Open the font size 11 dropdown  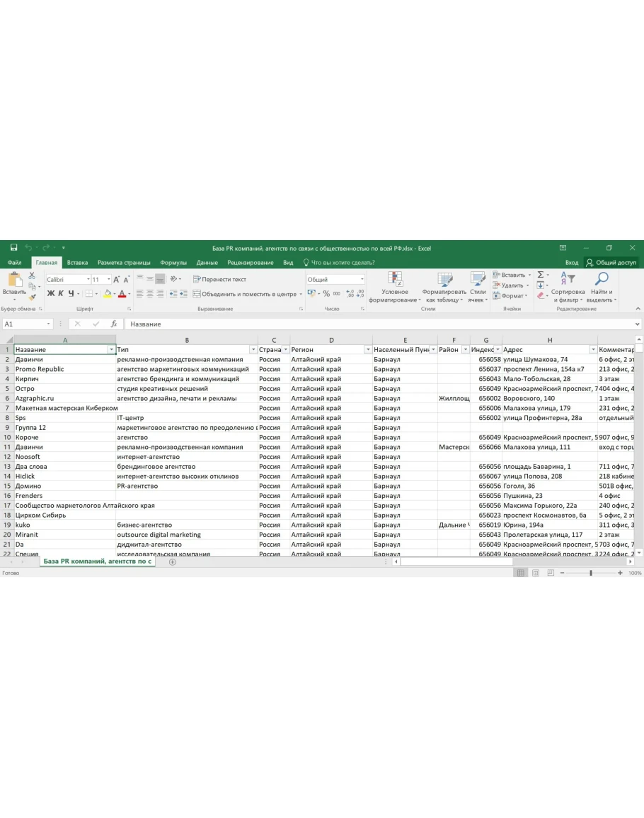(108, 280)
